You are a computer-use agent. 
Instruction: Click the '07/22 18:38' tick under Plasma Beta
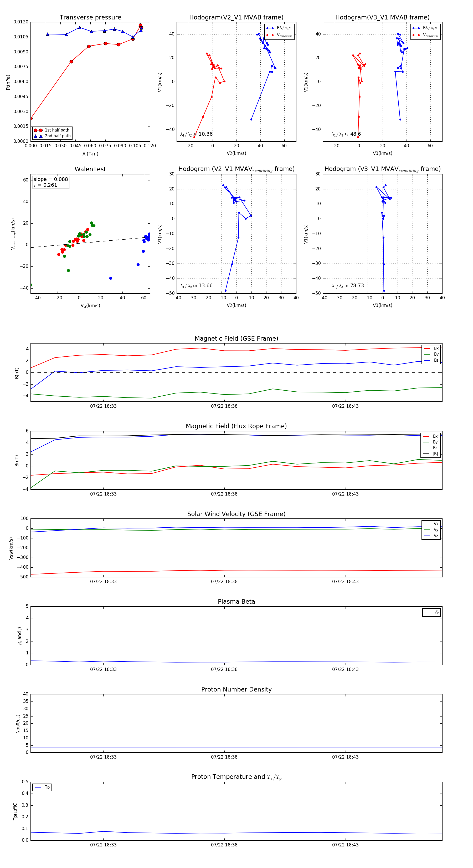point(224,669)
